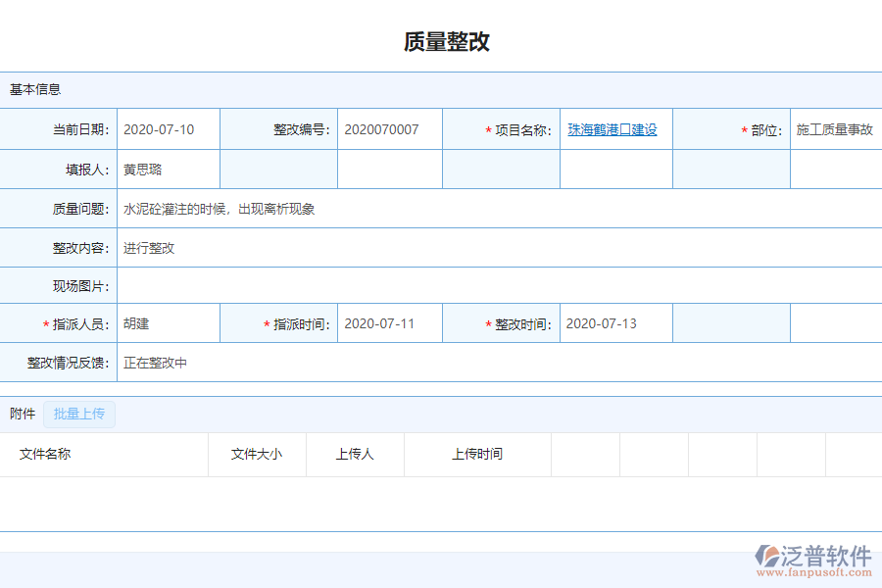Viewport: 882px width, 588px height.
Task: Click the 批量上传 batch upload button
Action: tap(78, 414)
